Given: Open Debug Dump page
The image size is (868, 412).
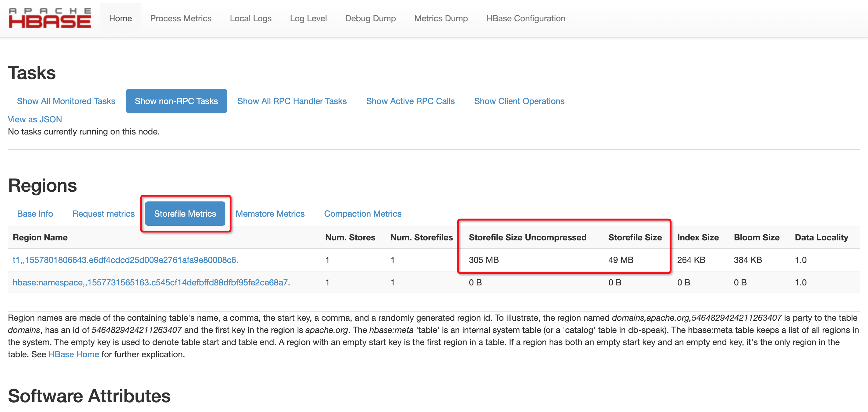Looking at the screenshot, I should coord(370,18).
